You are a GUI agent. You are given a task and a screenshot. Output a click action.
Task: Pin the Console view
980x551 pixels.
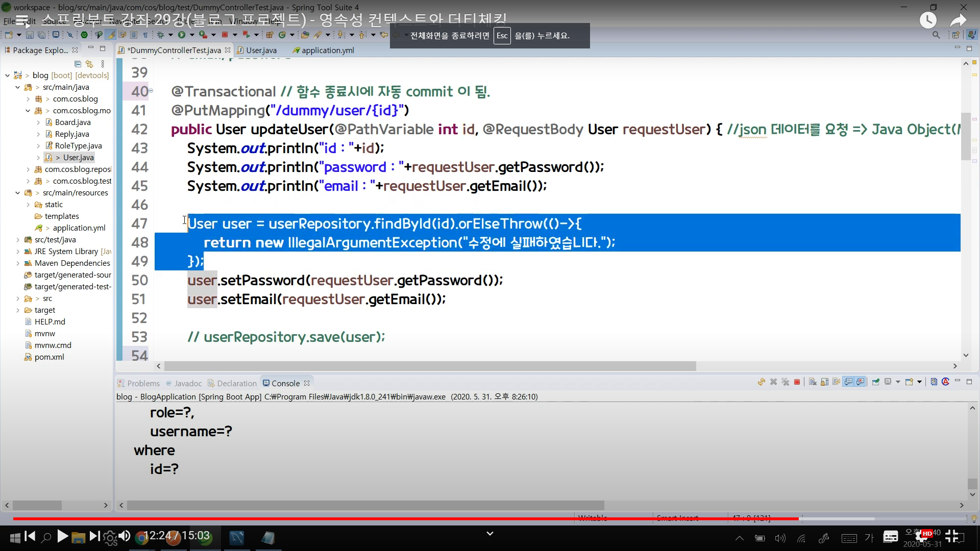pos(876,382)
